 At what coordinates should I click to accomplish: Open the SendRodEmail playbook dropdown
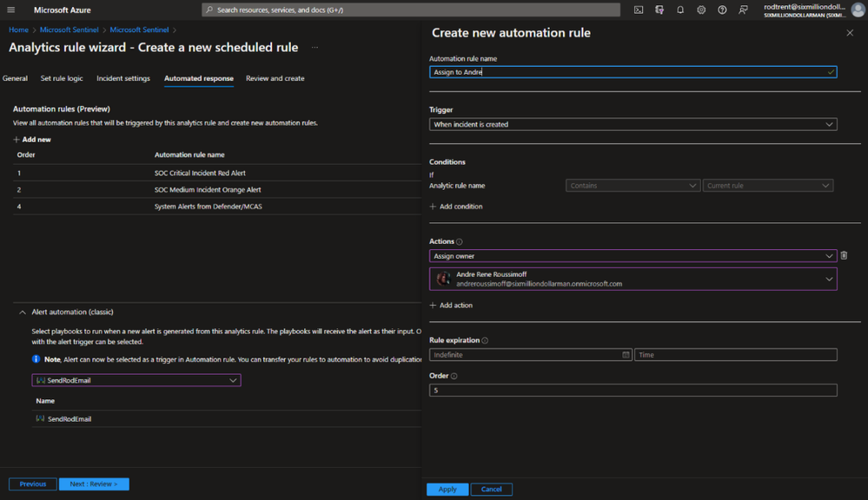pyautogui.click(x=136, y=380)
